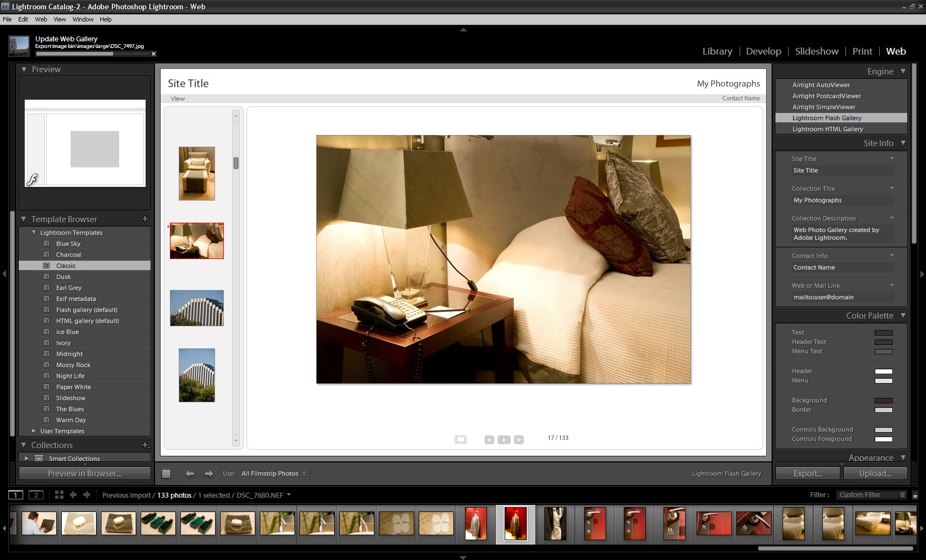
Task: Click the filmstrip grid view icon
Action: (59, 495)
